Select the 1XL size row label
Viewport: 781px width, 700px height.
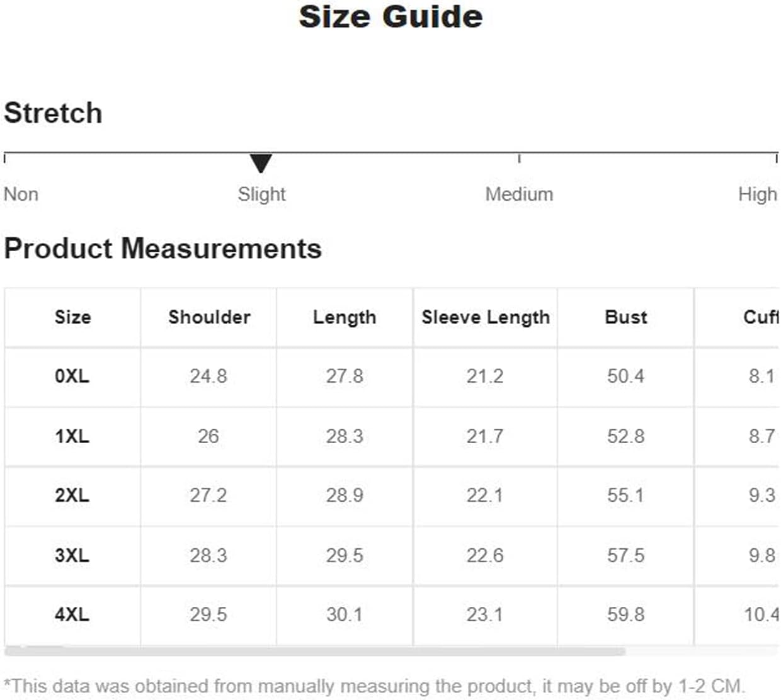pyautogui.click(x=72, y=436)
